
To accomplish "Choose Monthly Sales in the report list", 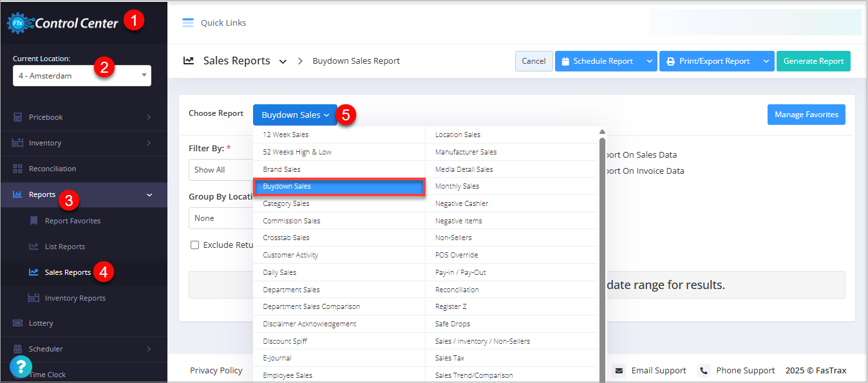I will point(457,186).
